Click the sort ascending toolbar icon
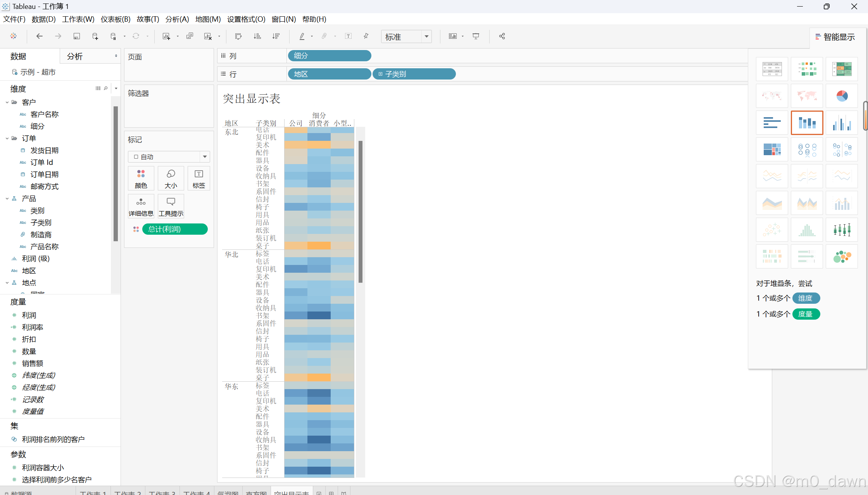 257,36
